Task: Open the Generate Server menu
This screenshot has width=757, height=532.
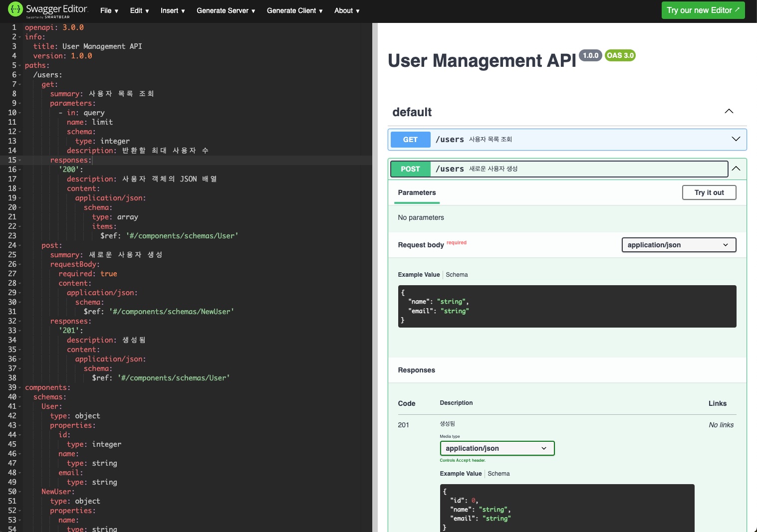Action: [226, 10]
